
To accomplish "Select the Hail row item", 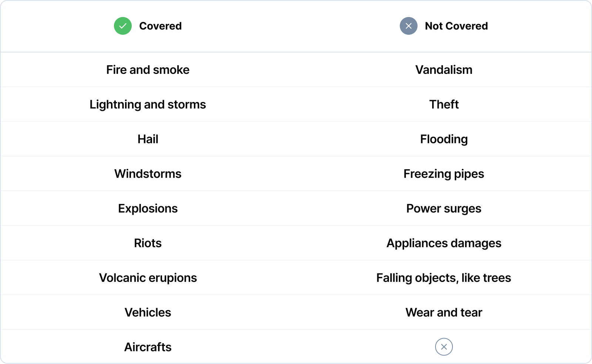I will click(148, 139).
